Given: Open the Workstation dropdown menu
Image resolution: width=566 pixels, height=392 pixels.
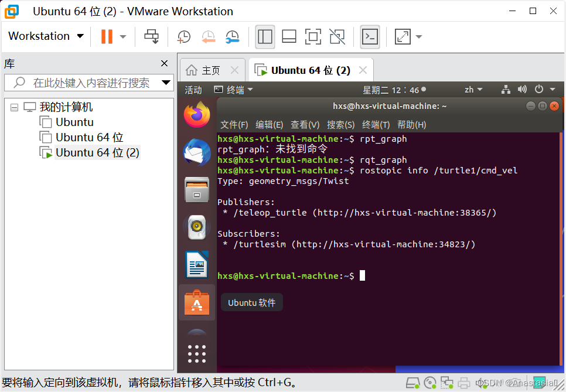Looking at the screenshot, I should pyautogui.click(x=46, y=36).
